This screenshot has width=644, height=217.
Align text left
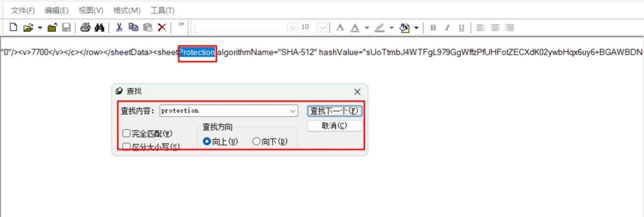click(x=480, y=28)
